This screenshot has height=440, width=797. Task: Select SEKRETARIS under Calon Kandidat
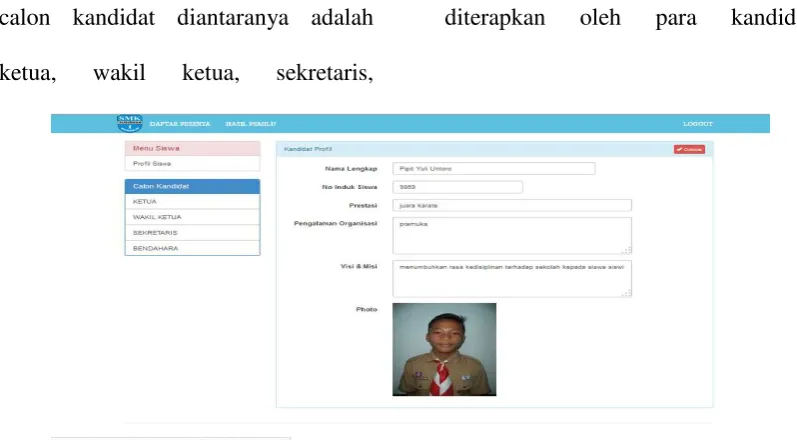click(x=193, y=233)
